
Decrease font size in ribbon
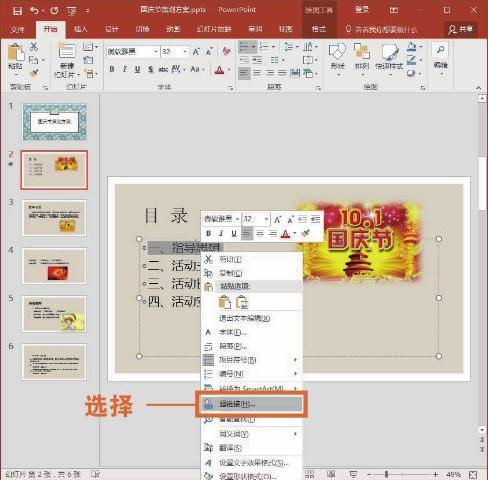(x=209, y=52)
